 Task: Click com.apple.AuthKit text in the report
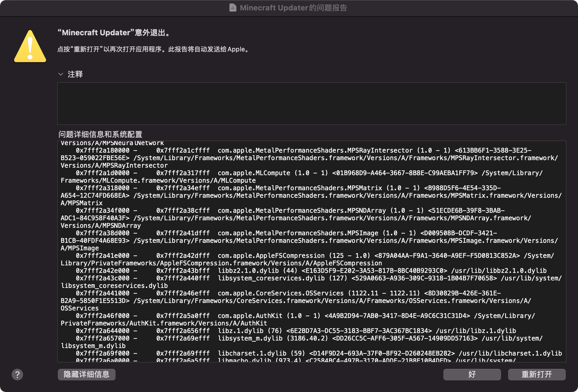tap(250, 316)
